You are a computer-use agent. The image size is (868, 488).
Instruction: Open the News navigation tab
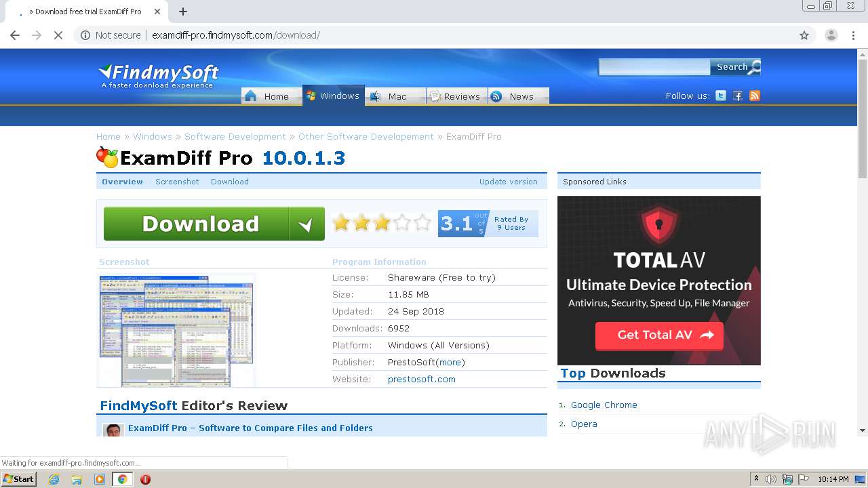pos(519,96)
